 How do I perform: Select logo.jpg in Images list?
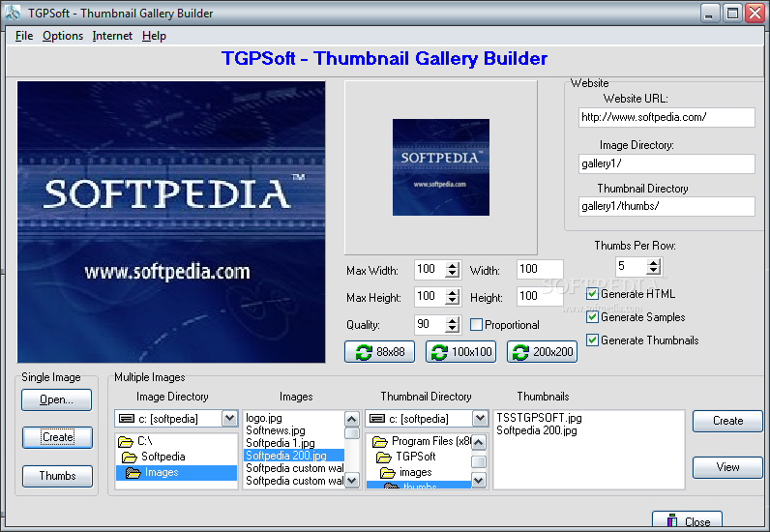tap(264, 418)
